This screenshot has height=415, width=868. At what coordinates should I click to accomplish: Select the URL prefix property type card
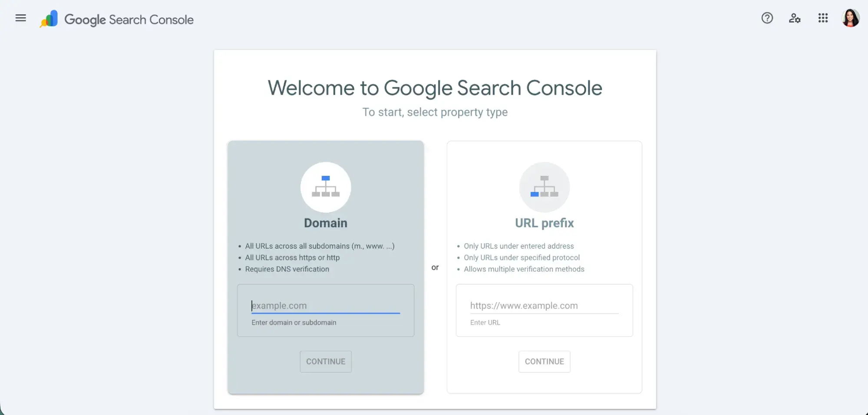(544, 224)
